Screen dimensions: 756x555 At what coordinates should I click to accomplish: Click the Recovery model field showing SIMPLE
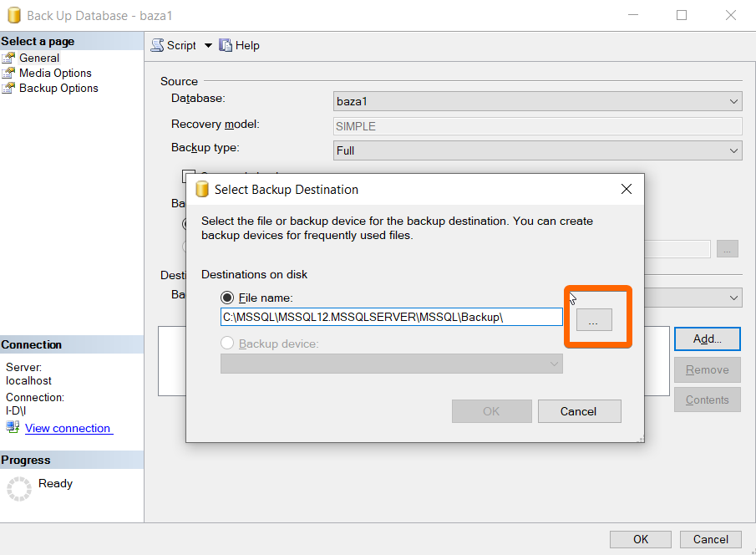537,126
